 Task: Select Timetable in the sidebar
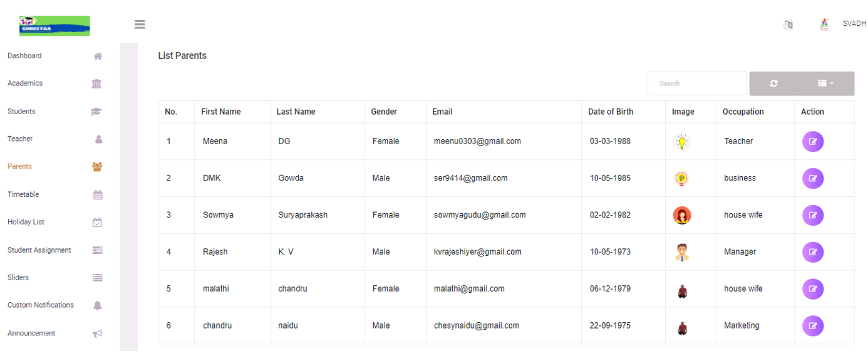pos(23,194)
